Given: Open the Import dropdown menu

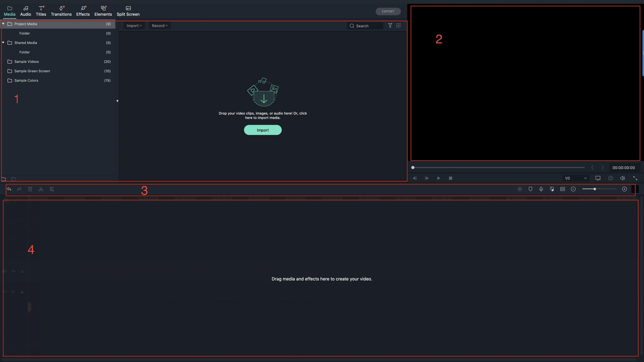Looking at the screenshot, I should [134, 26].
